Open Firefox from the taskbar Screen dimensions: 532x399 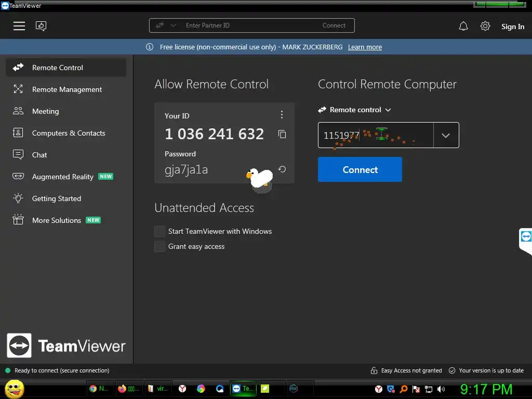128,389
